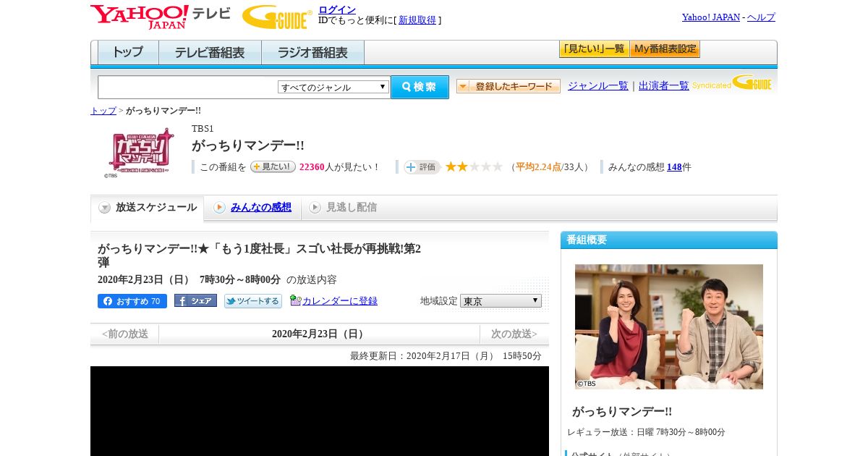Click the 番組概要 hosts photo
868x456 pixels.
tap(669, 326)
